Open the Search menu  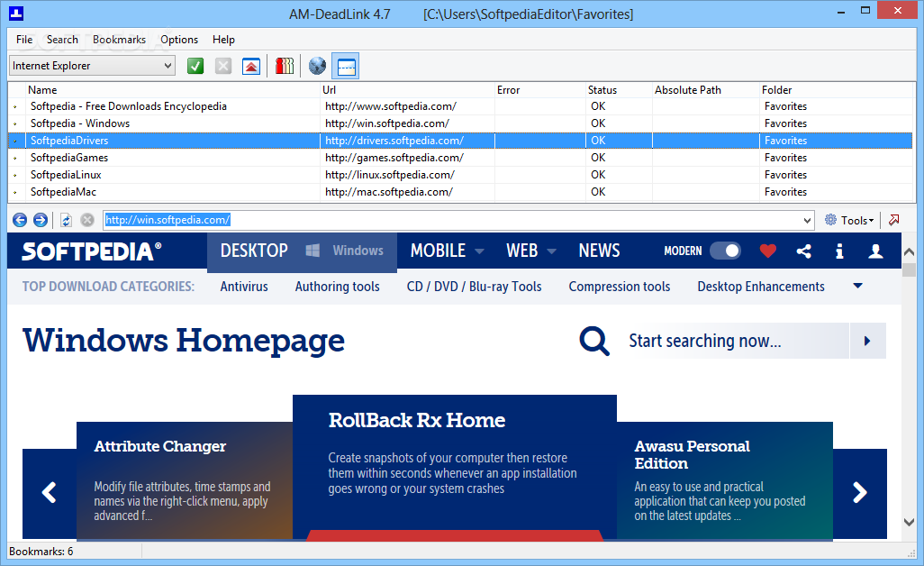pyautogui.click(x=62, y=40)
